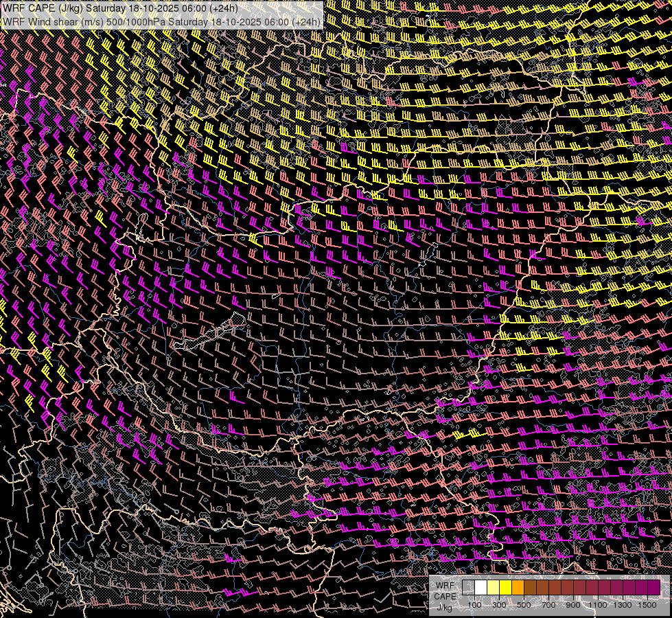This screenshot has height=618, width=672.
Task: Click the WRF word in the legend
Action: click(x=445, y=586)
